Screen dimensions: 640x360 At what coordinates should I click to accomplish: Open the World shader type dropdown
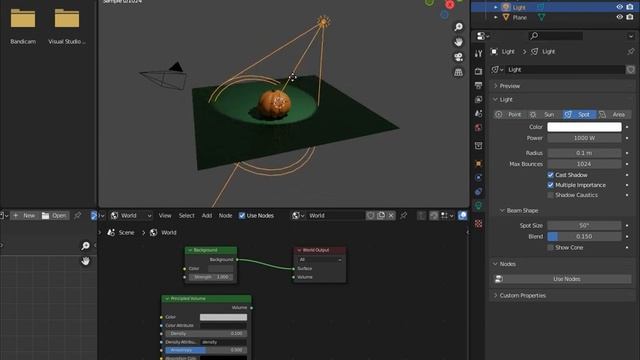coord(131,216)
